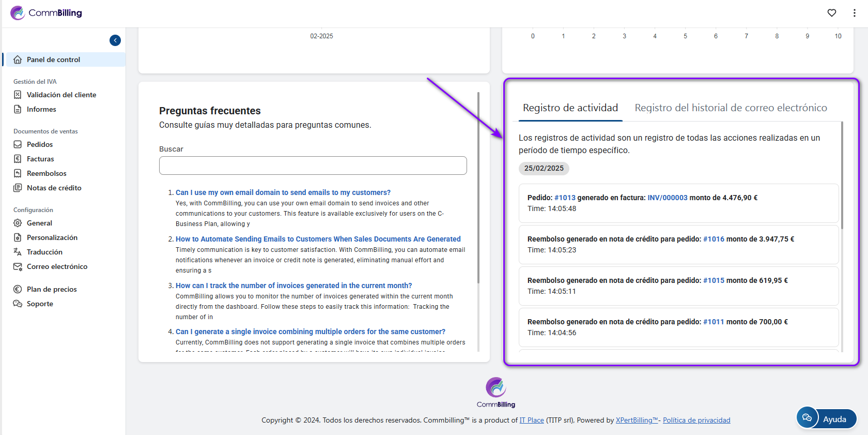Click the Panel de control home icon
Viewport: 868px width, 435px height.
(x=18, y=59)
